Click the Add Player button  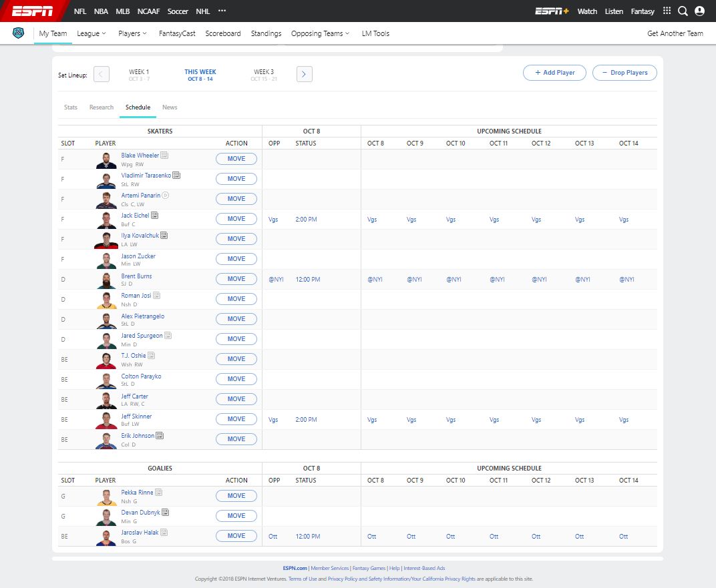click(x=554, y=73)
